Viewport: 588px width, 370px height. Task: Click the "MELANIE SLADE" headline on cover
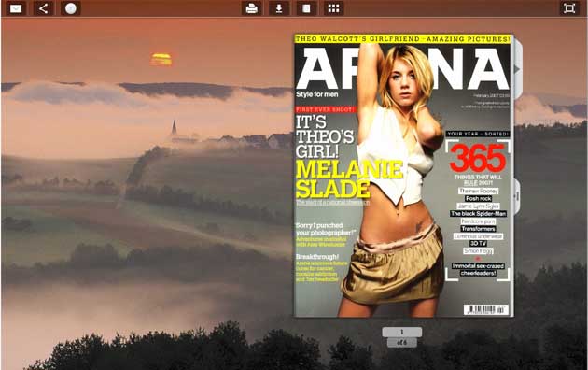tap(349, 179)
